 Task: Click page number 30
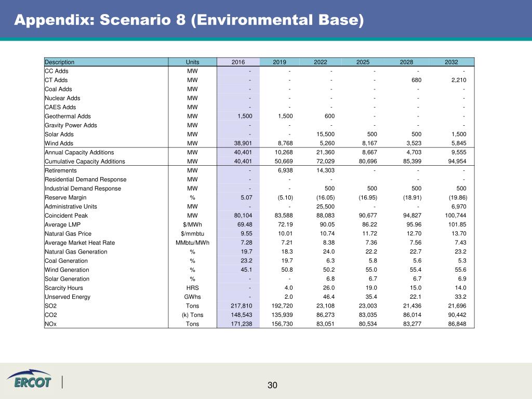click(x=272, y=385)
